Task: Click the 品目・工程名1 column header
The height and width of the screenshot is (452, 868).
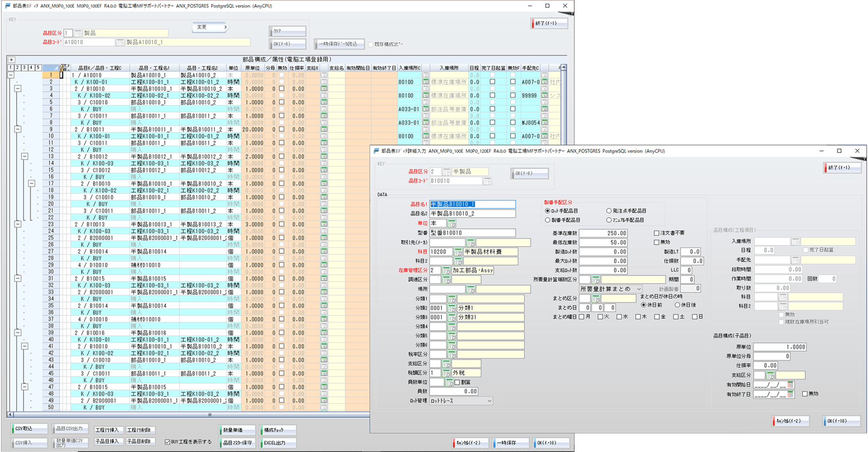Action: [154, 68]
